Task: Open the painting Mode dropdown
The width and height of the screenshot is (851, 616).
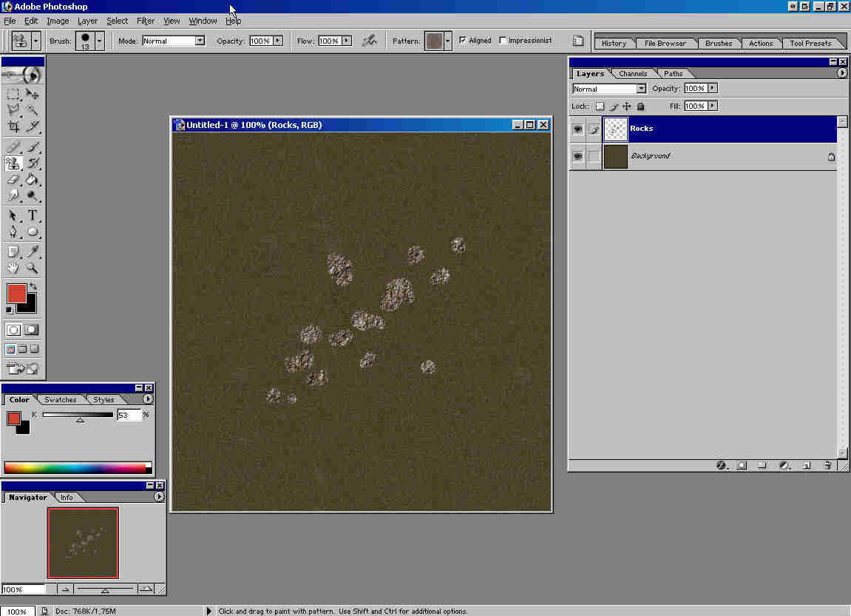Action: click(x=200, y=41)
